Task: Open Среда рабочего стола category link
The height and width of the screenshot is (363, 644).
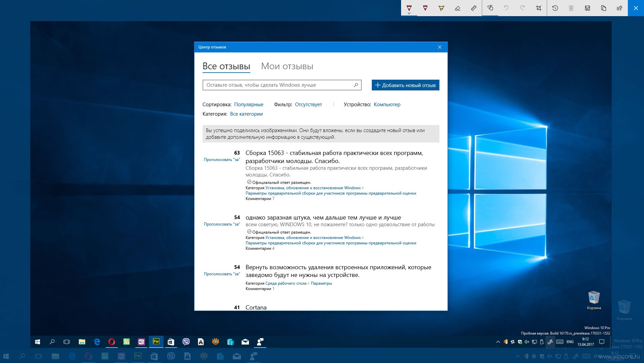Action: coord(286,283)
